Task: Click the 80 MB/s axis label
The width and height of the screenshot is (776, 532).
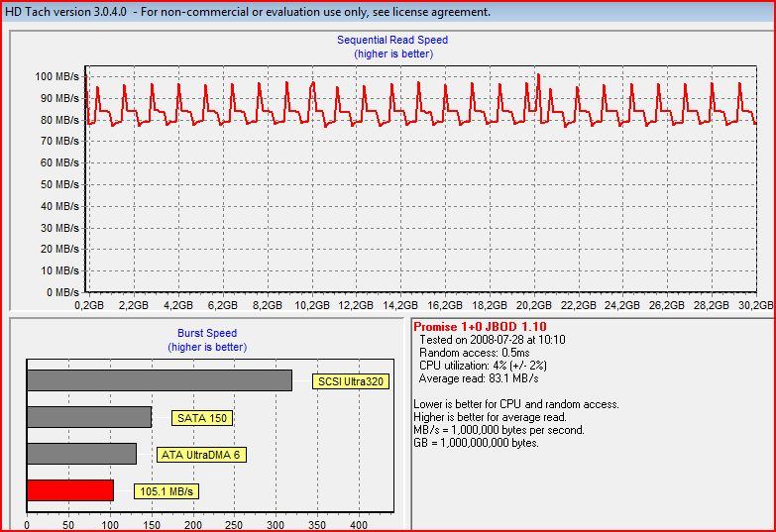Action: (x=59, y=120)
